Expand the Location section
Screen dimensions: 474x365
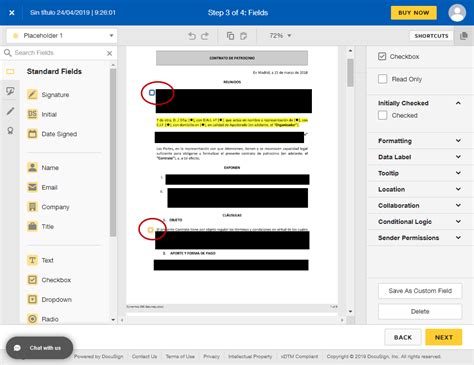(x=420, y=189)
